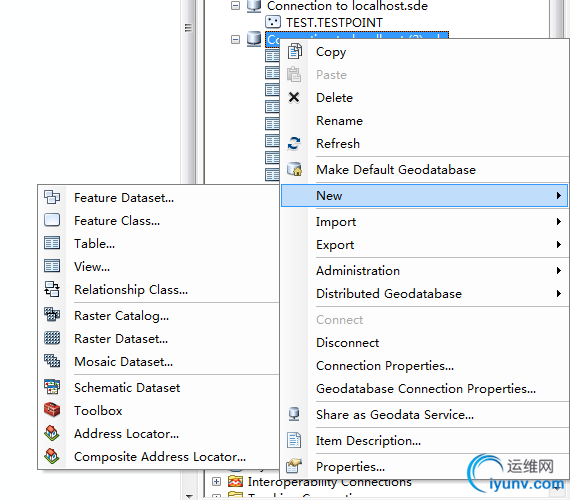This screenshot has width=570, height=500.
Task: Select TEST.TESTPOINT in the catalog tree
Action: point(334,23)
